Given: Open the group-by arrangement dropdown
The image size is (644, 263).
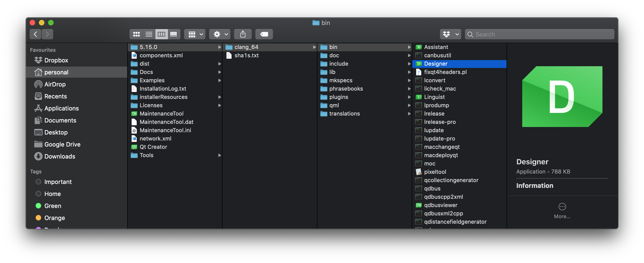Looking at the screenshot, I should click(x=195, y=34).
